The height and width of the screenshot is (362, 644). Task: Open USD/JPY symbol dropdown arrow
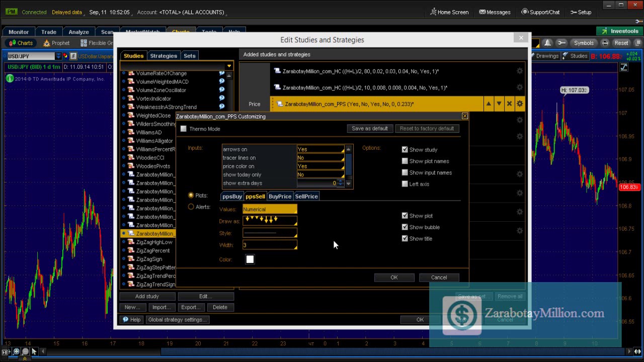click(58, 56)
